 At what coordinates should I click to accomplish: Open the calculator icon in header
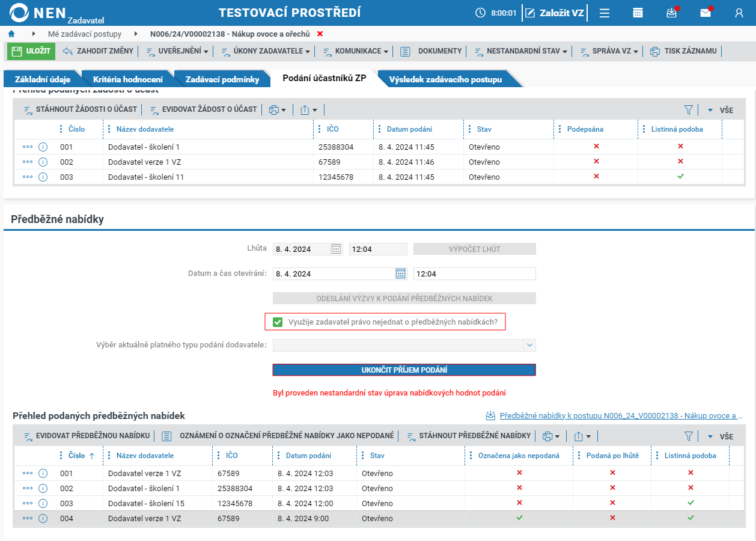click(638, 13)
